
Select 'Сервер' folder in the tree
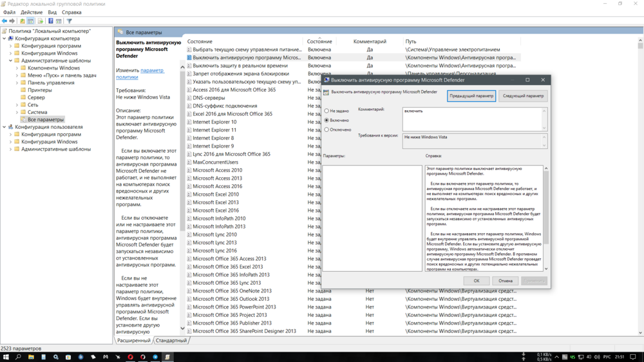coord(36,98)
